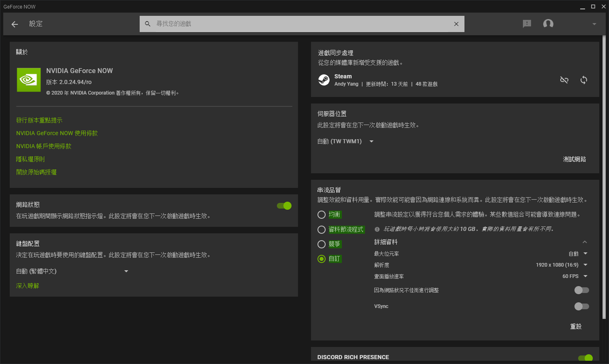Click the NVIDIA GeForce NOW logo

tap(29, 80)
